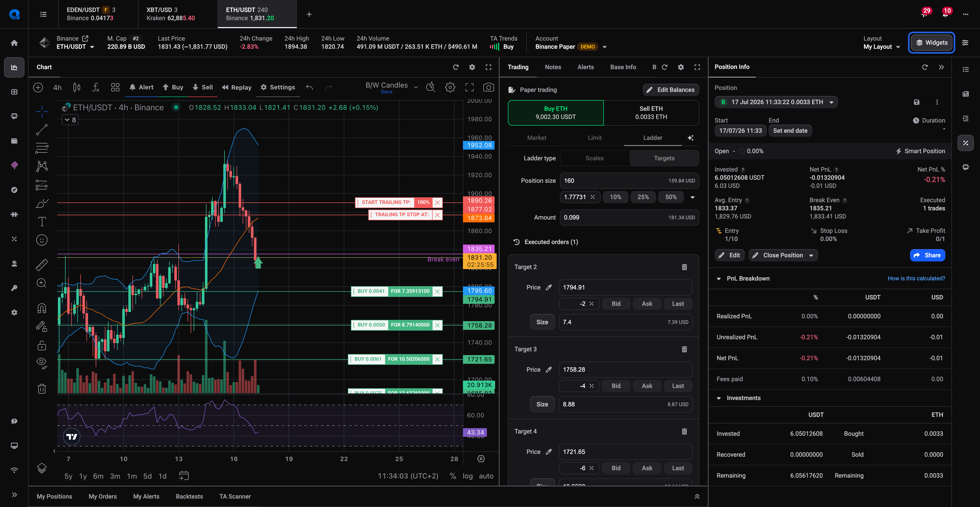Expand B/W Candles template dropdown

pos(416,87)
